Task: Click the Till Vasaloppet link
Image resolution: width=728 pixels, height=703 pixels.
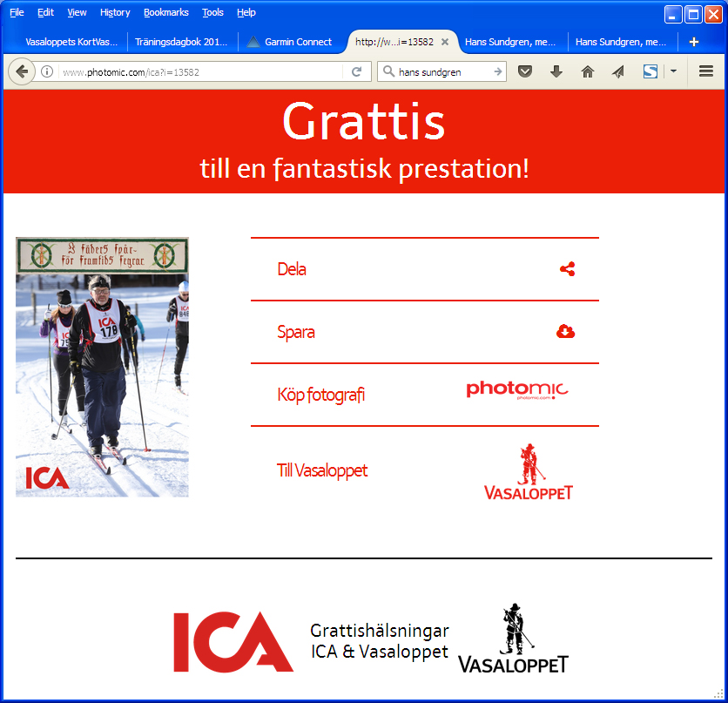Action: [x=322, y=470]
